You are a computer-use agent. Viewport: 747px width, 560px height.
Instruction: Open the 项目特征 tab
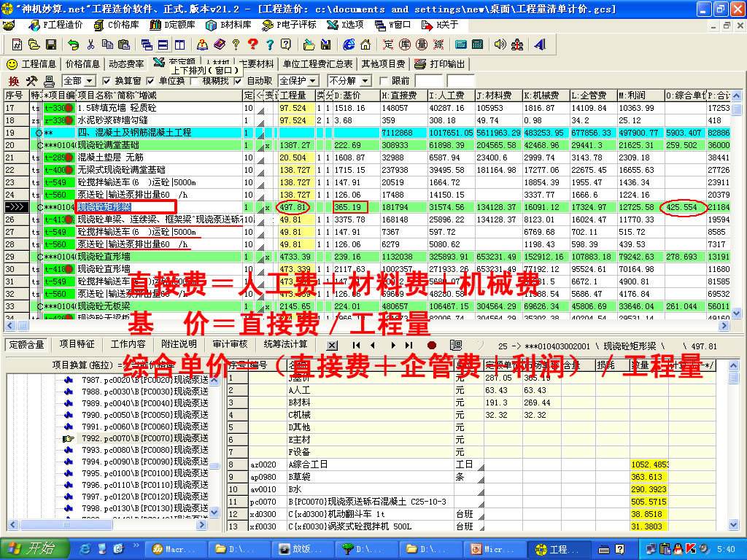click(77, 344)
